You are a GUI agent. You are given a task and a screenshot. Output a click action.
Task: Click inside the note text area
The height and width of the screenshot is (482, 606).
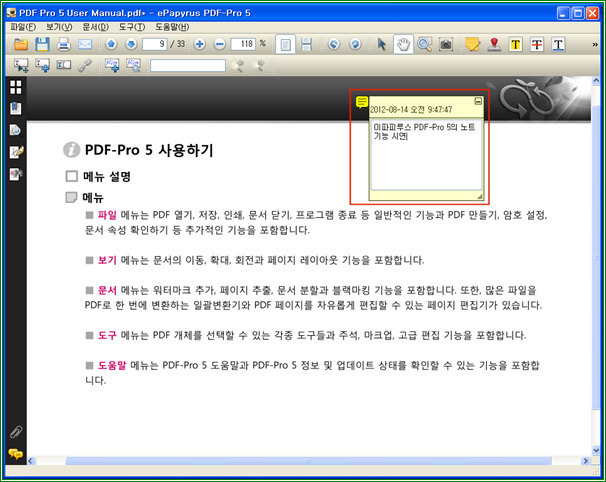point(426,155)
